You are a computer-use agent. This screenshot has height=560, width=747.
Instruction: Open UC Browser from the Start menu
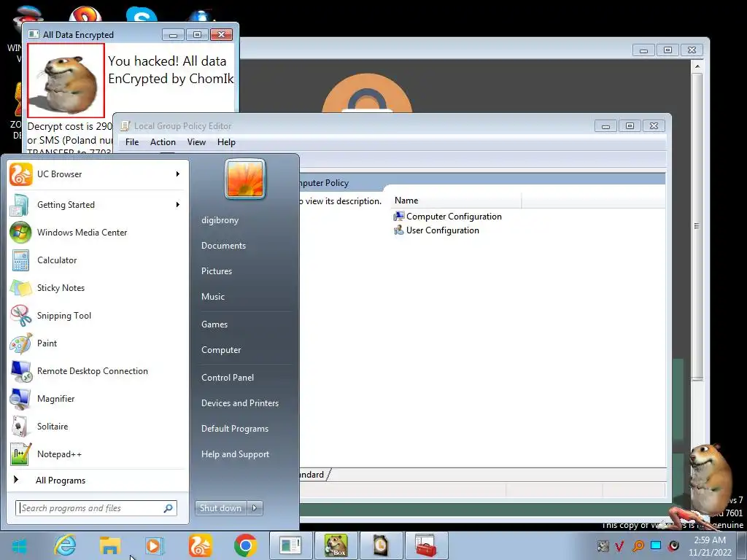click(x=98, y=174)
